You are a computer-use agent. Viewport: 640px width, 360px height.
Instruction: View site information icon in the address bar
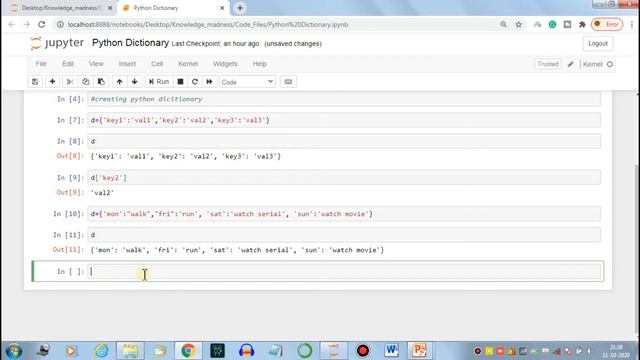pyautogui.click(x=60, y=24)
